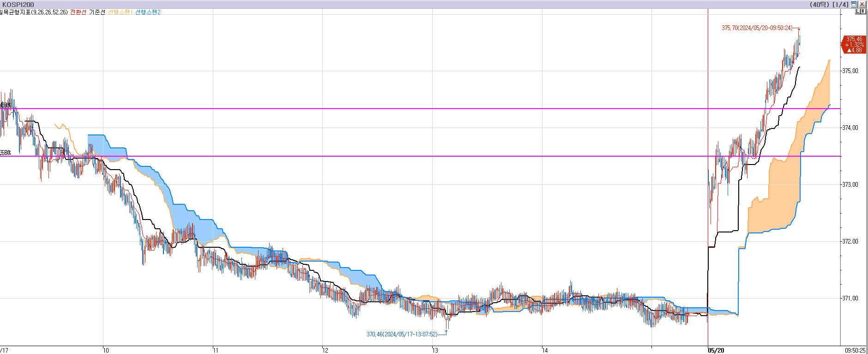The width and height of the screenshot is (868, 354).
Task: Click the 370.46 low price annotation
Action: coord(402,334)
